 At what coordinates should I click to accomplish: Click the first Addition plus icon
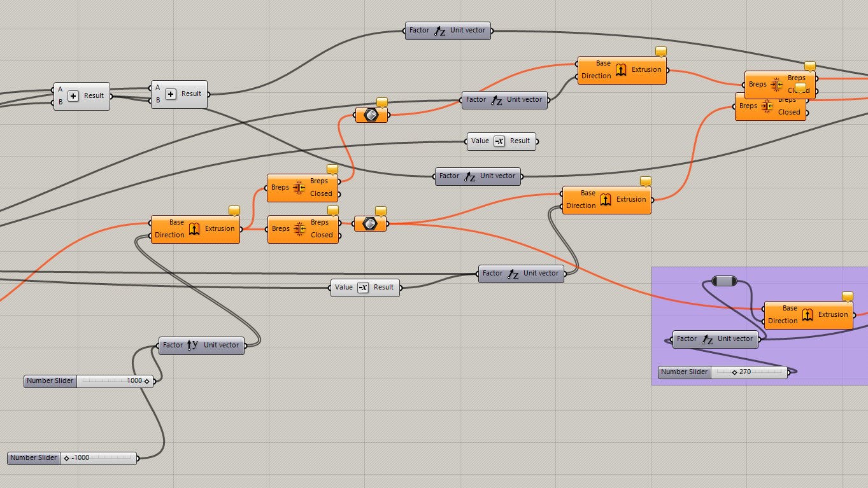pos(73,96)
